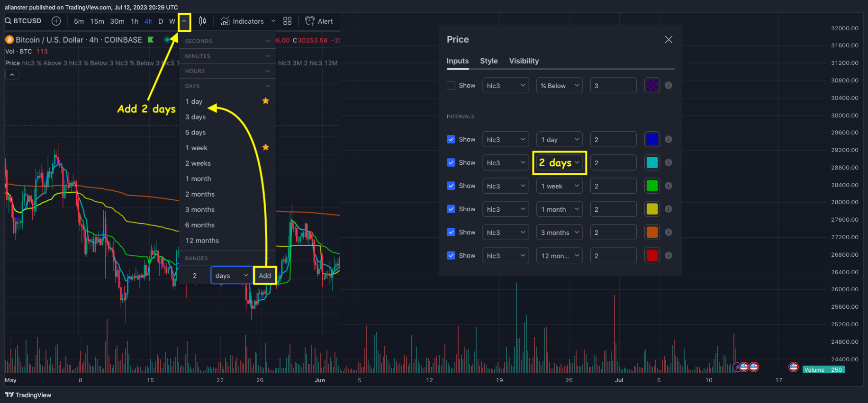Click the green COINBASE flag icon
This screenshot has width=868, height=403.
(151, 40)
